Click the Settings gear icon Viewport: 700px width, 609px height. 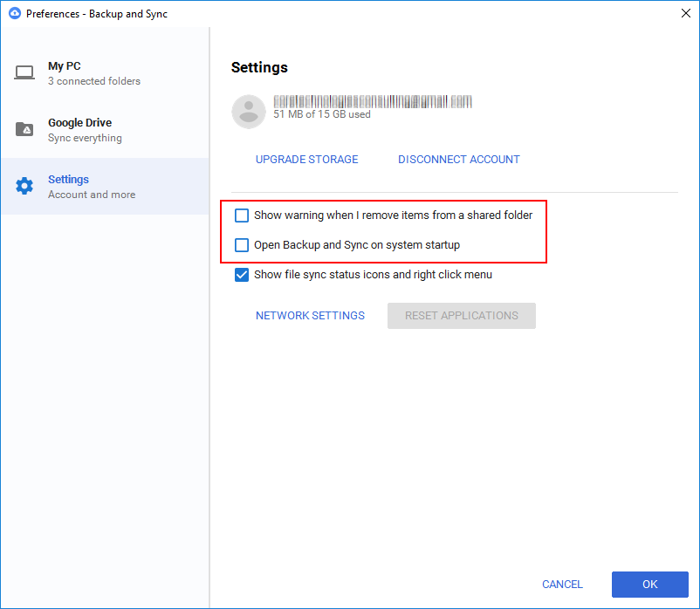pyautogui.click(x=24, y=186)
